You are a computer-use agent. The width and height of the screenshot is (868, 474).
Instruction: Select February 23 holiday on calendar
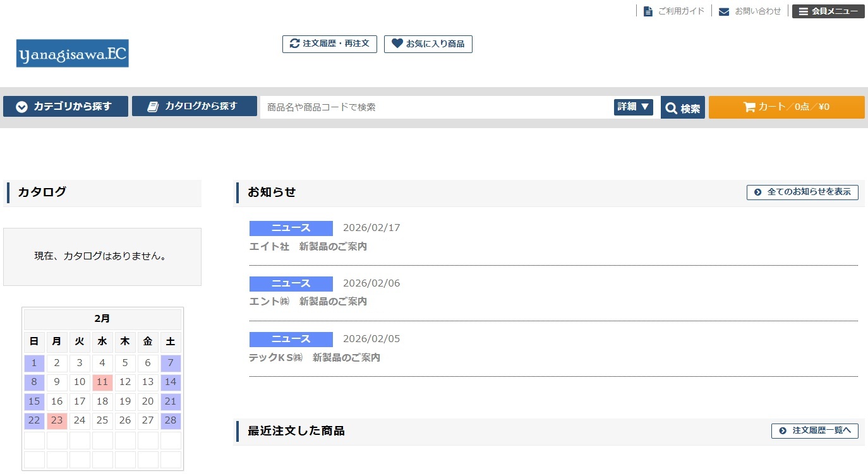[57, 421]
